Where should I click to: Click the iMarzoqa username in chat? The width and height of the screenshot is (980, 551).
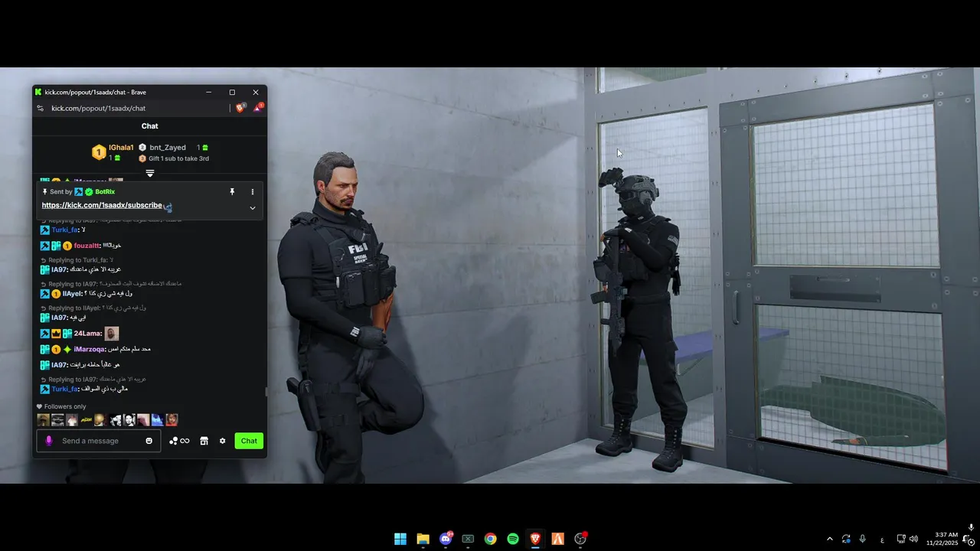[90, 349]
